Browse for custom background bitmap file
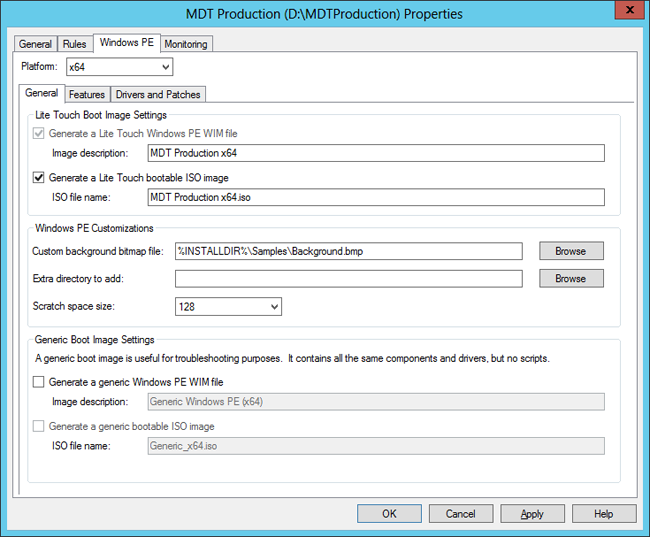The height and width of the screenshot is (537, 650). point(571,251)
